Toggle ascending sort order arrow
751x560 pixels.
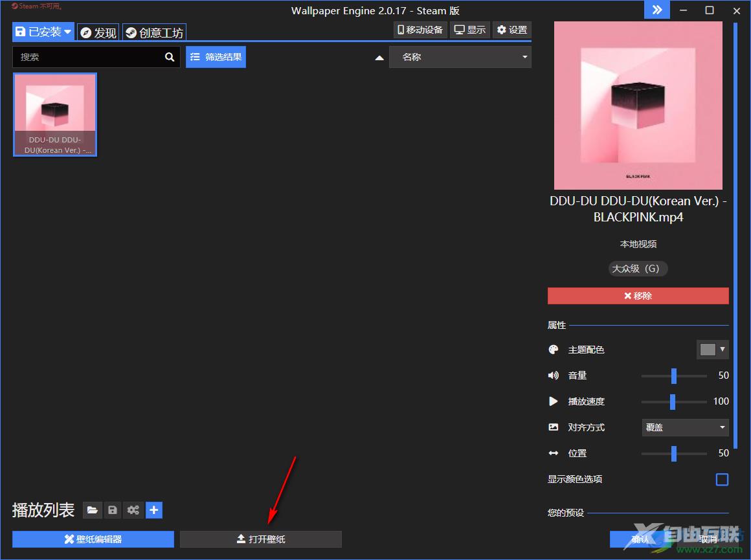tap(379, 58)
